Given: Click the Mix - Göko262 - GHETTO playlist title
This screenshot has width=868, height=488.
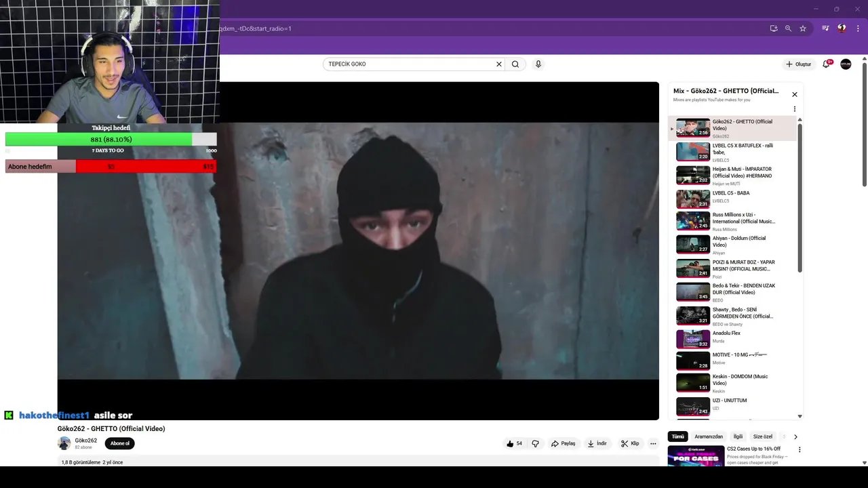Looking at the screenshot, I should (726, 91).
